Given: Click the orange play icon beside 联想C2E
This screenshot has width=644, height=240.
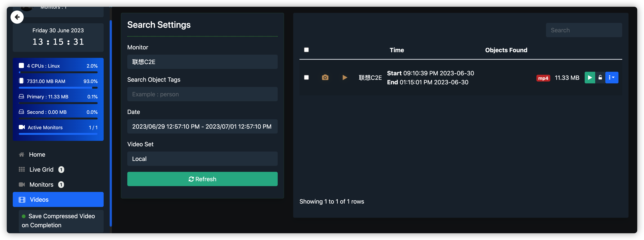Looking at the screenshot, I should tap(345, 78).
